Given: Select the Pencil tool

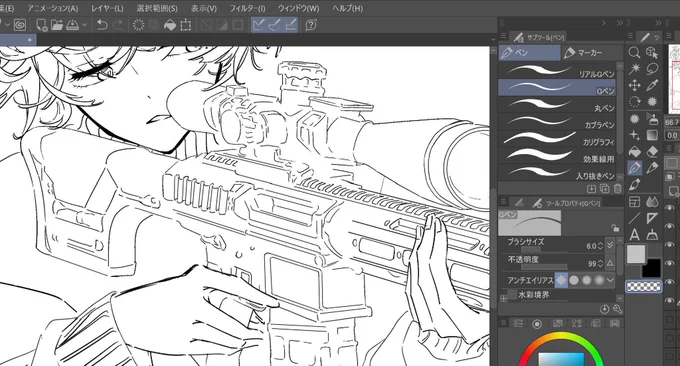Looking at the screenshot, I should (x=652, y=168).
